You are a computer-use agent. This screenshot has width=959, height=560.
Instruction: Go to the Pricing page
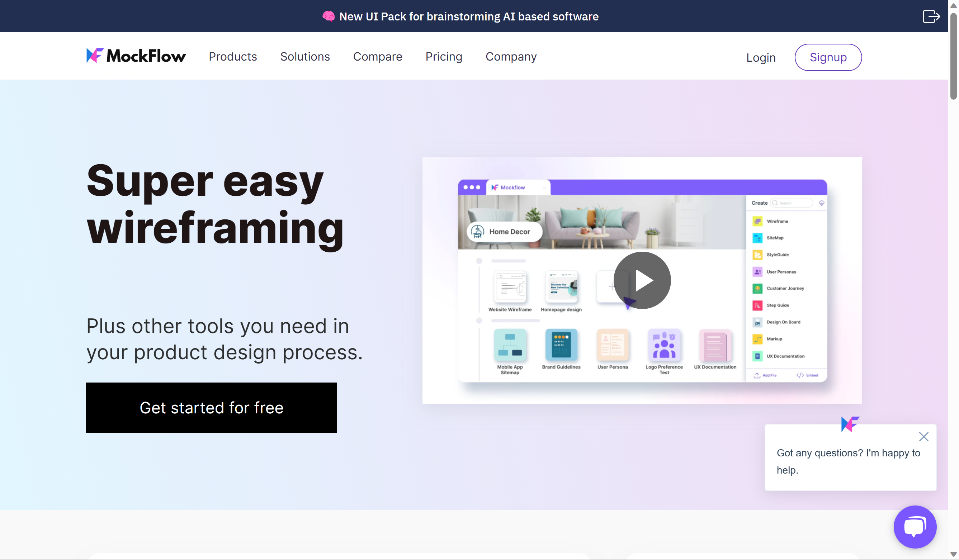pyautogui.click(x=444, y=56)
